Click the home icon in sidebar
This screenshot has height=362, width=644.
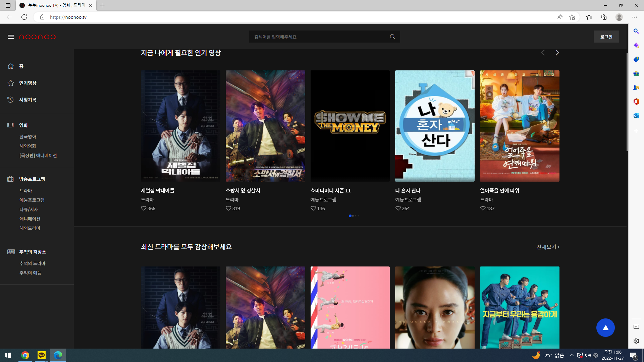click(x=11, y=66)
